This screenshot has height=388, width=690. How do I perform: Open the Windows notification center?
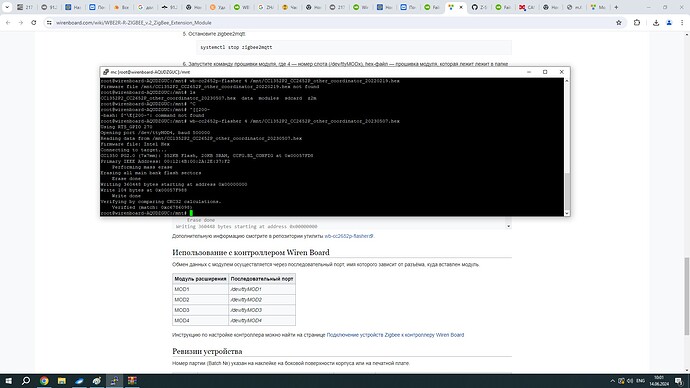[x=679, y=381]
